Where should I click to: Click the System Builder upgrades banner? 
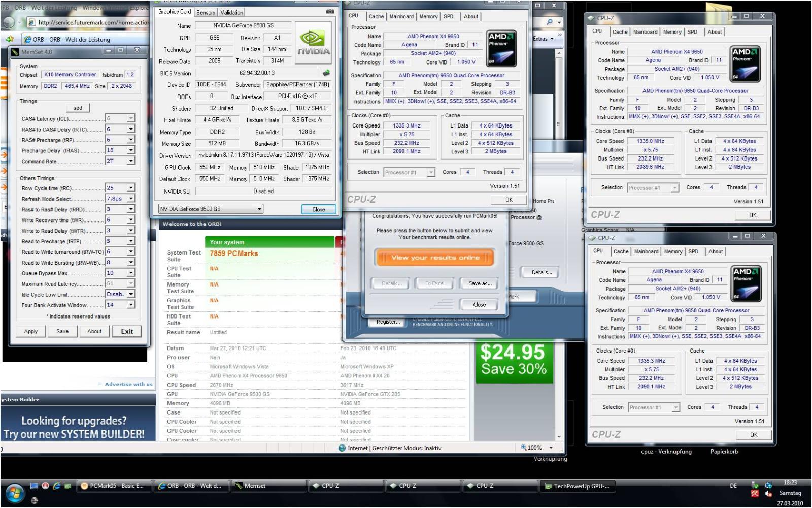(x=78, y=424)
